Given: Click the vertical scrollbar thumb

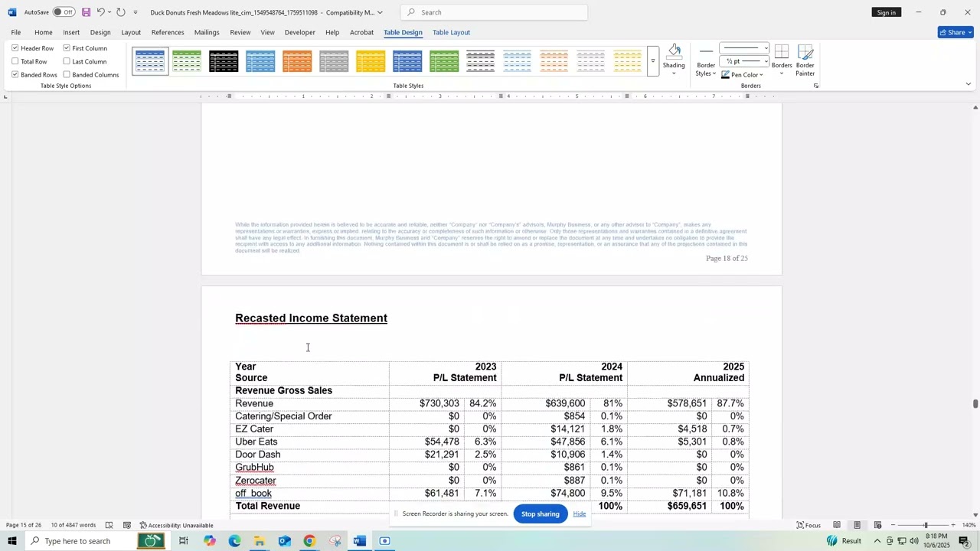Looking at the screenshot, I should (x=975, y=404).
